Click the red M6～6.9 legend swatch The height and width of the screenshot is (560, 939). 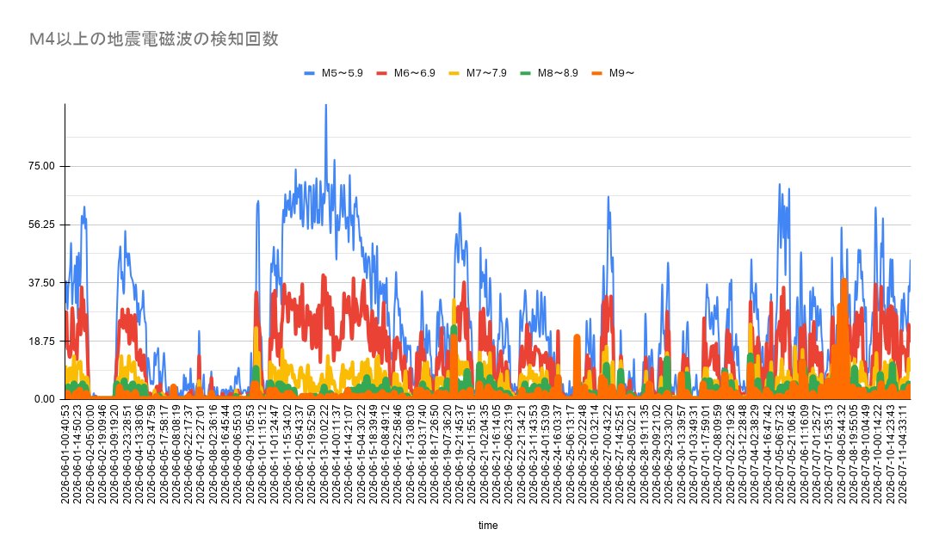coord(382,73)
